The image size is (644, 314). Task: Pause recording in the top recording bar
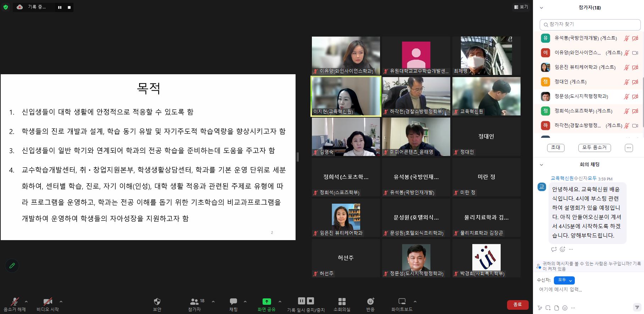60,7
